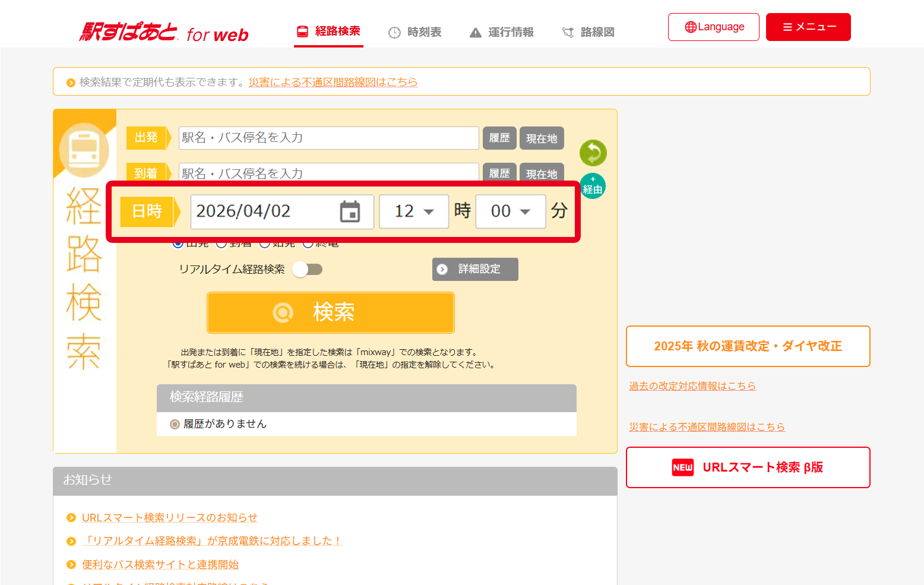This screenshot has width=924, height=585.
Task: Click the 検索経路履歴 header
Action: coord(367,398)
